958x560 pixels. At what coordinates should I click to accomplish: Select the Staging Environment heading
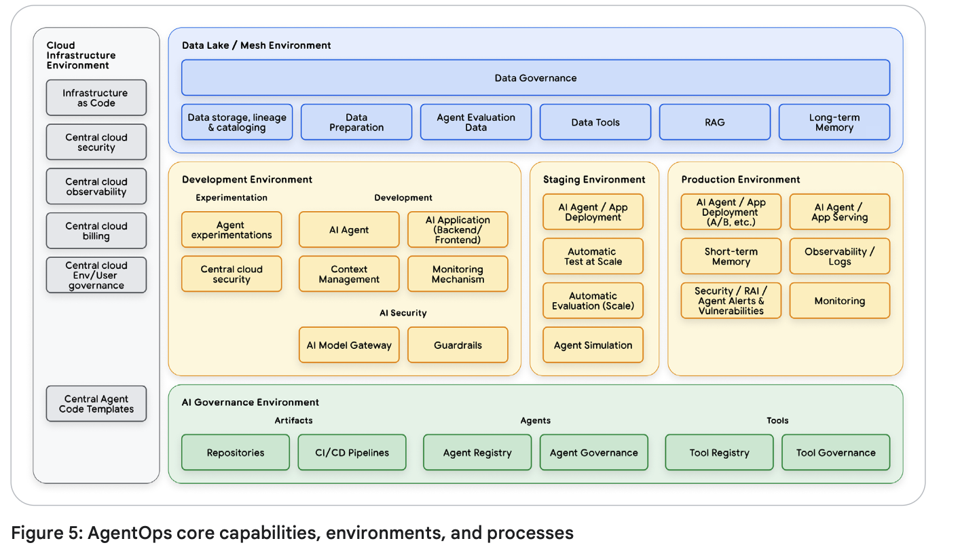(x=594, y=180)
